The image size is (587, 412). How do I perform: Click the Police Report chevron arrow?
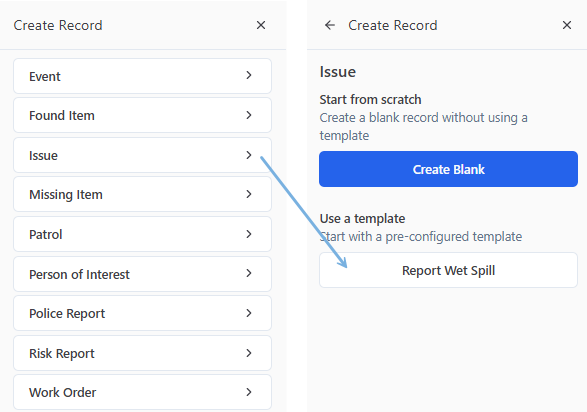pyautogui.click(x=249, y=313)
